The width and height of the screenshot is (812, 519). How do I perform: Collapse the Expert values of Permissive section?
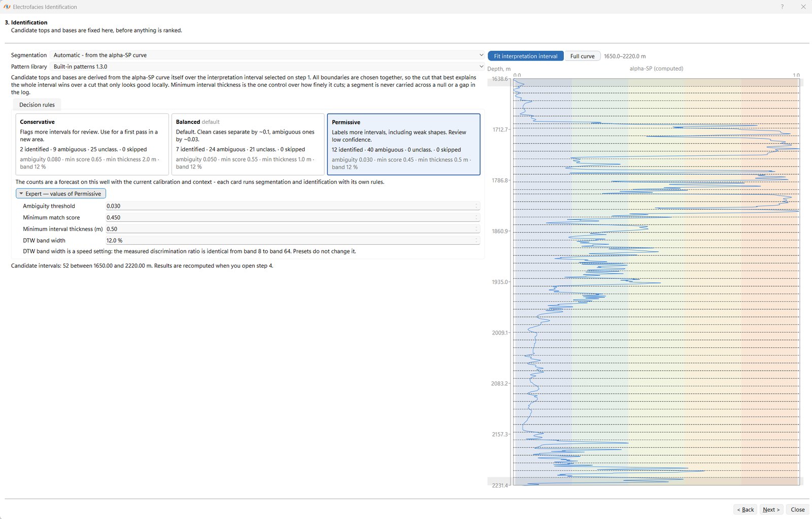pos(61,193)
